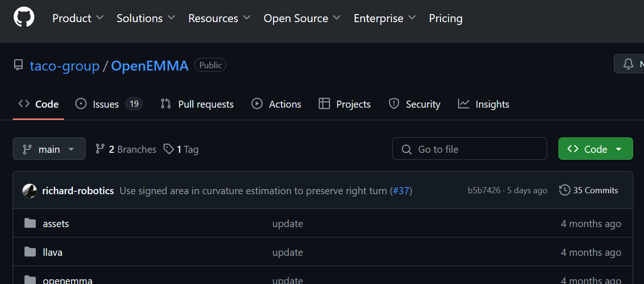Switch to the Issues tab
Screen dimensions: 644x284
[x=105, y=104]
